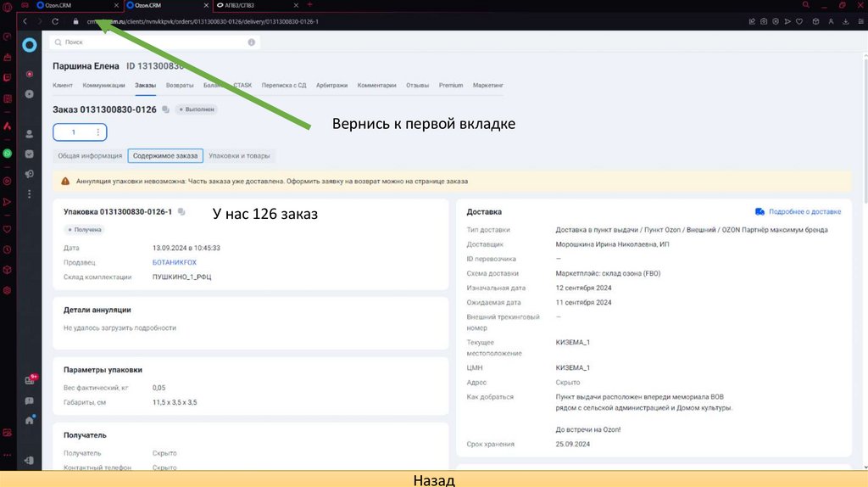
Task: Open the gear settings icon in browser sidebar
Action: coord(7,290)
